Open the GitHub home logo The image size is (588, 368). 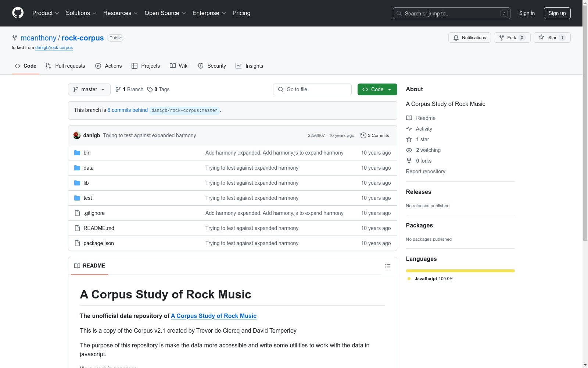[x=18, y=13]
